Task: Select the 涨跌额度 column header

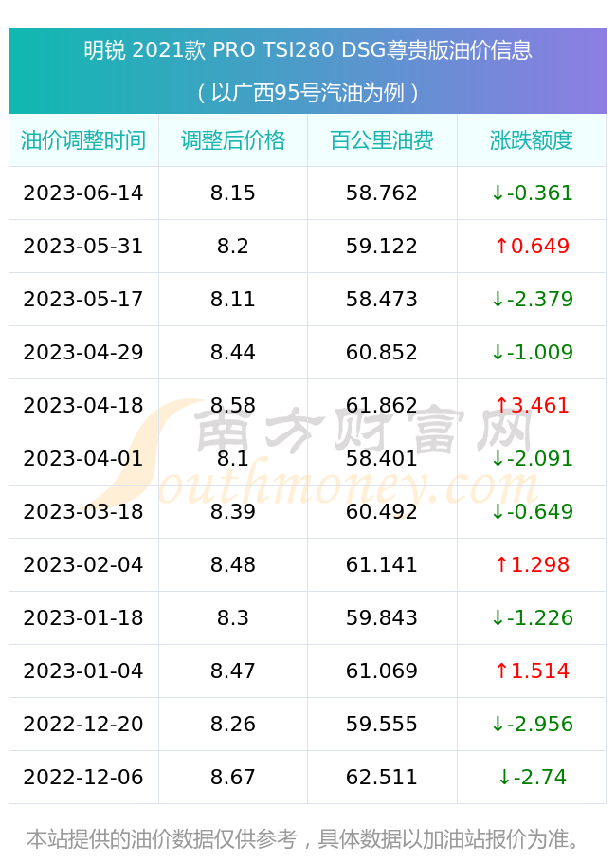Action: 532,140
